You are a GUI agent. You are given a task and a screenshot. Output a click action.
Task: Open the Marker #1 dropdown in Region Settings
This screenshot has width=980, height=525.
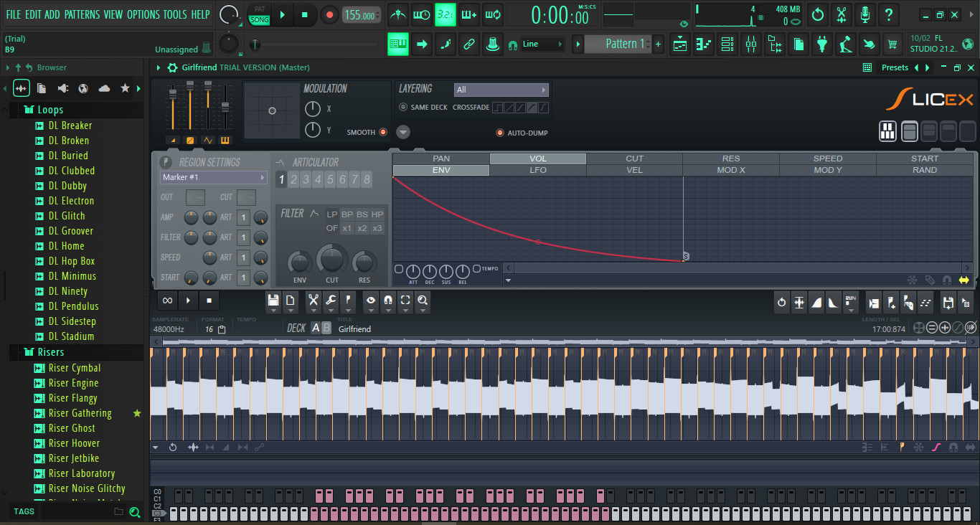pyautogui.click(x=212, y=176)
